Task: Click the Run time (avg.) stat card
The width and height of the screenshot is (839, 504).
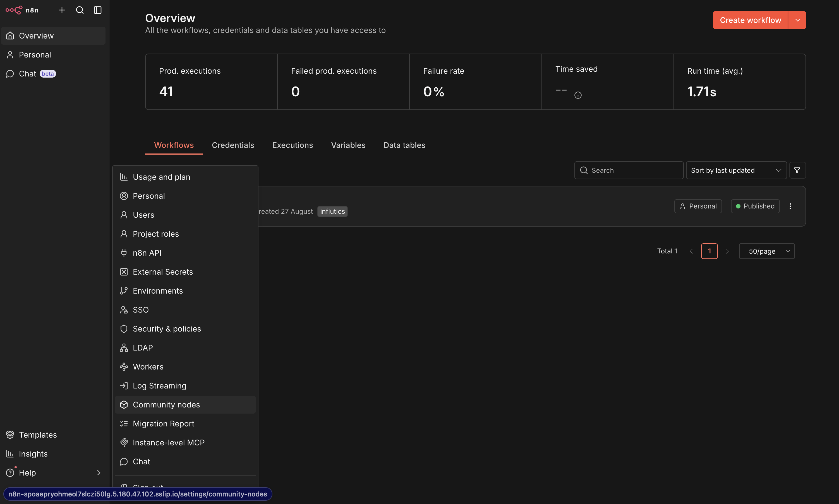Action: click(x=739, y=82)
